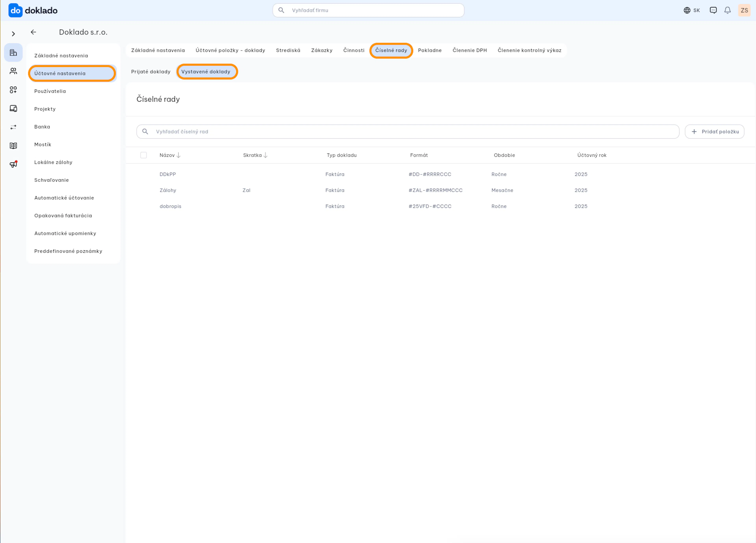Expand the left sidebar with the chevron
Image resolution: width=756 pixels, height=543 pixels.
(13, 34)
